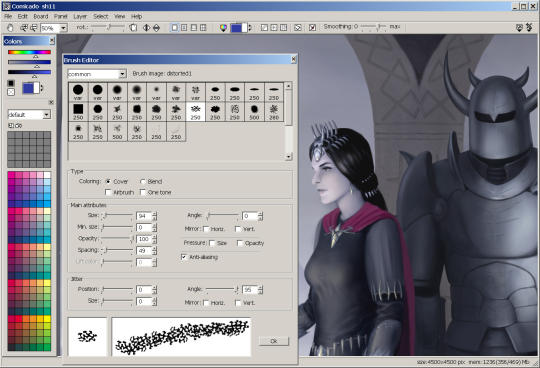Pick the small dot var brush
The width and height of the screenshot is (540, 368).
coord(156,92)
